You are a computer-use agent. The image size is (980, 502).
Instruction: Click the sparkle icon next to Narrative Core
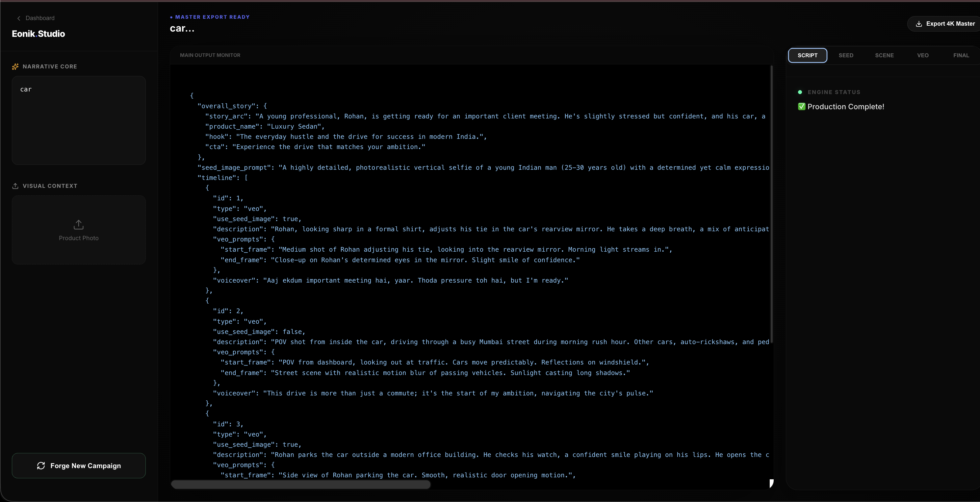tap(15, 66)
